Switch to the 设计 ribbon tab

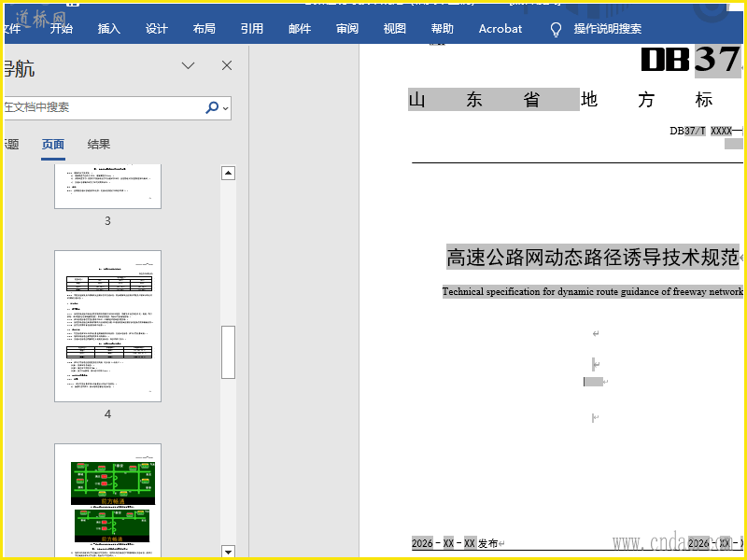tap(157, 29)
